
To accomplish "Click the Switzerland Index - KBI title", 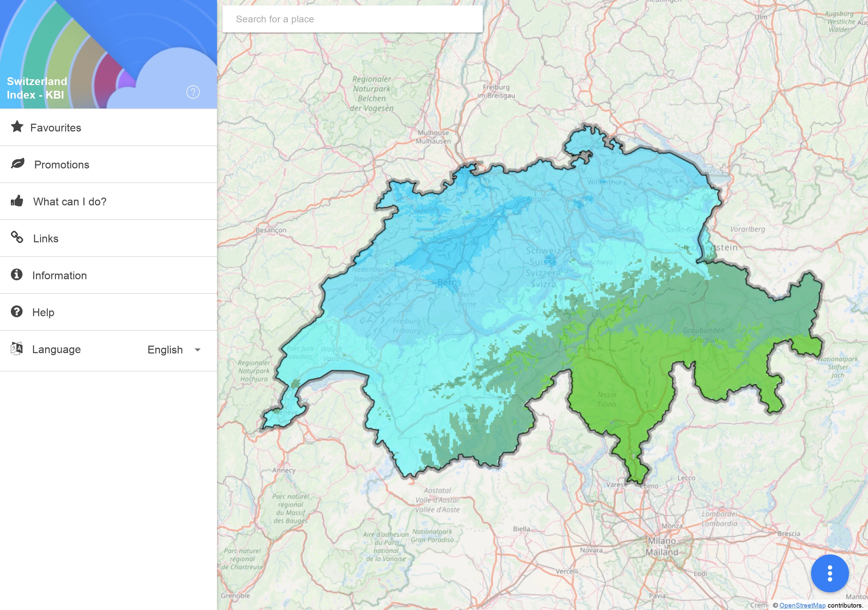I will tap(37, 88).
